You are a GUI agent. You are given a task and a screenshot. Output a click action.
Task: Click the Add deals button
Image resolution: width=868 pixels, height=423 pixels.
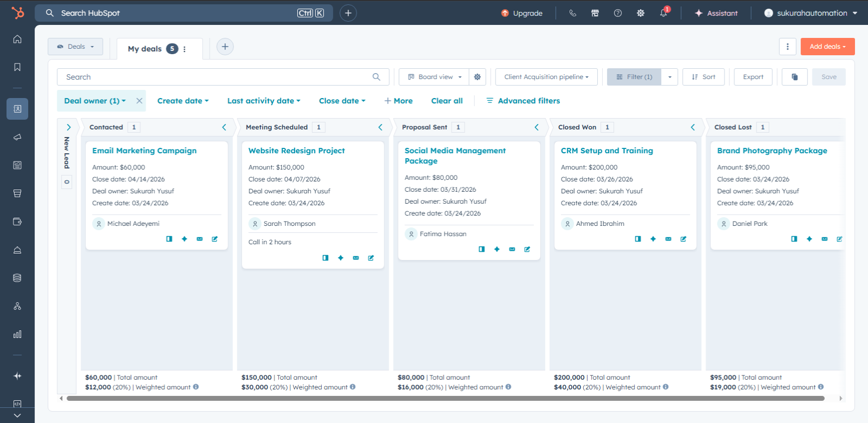[827, 47]
